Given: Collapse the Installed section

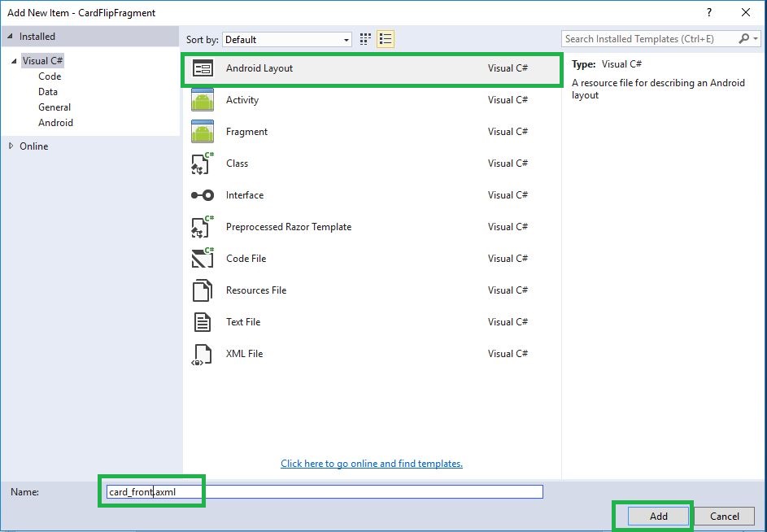Looking at the screenshot, I should 10,37.
